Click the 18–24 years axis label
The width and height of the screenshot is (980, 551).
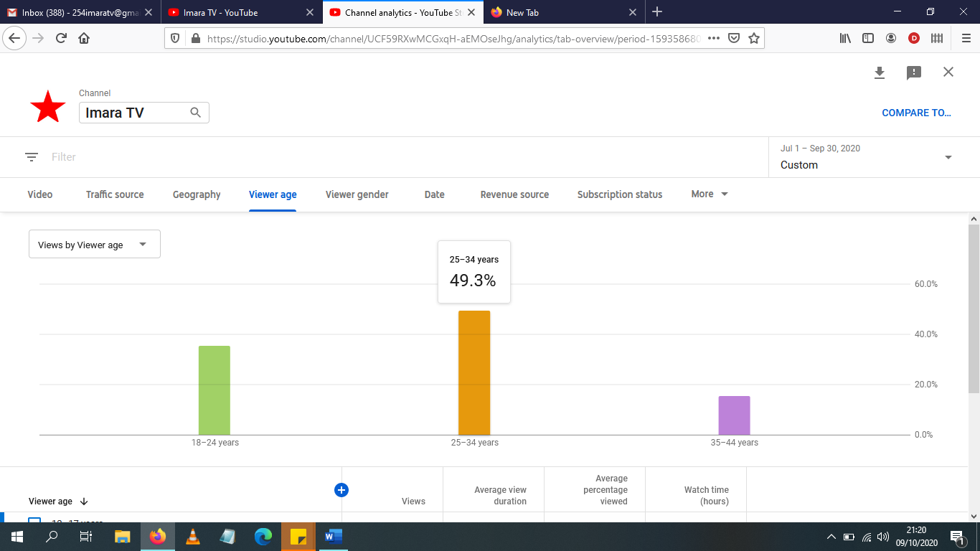click(x=215, y=443)
